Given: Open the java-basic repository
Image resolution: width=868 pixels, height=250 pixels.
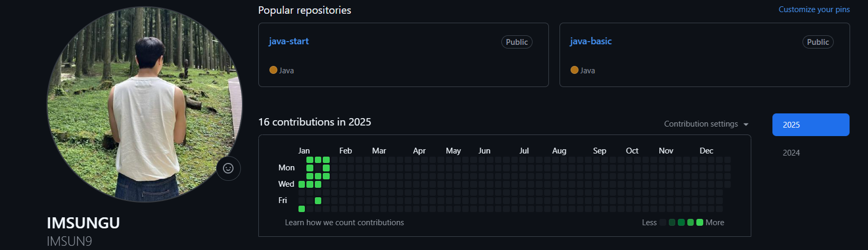Looking at the screenshot, I should [591, 41].
